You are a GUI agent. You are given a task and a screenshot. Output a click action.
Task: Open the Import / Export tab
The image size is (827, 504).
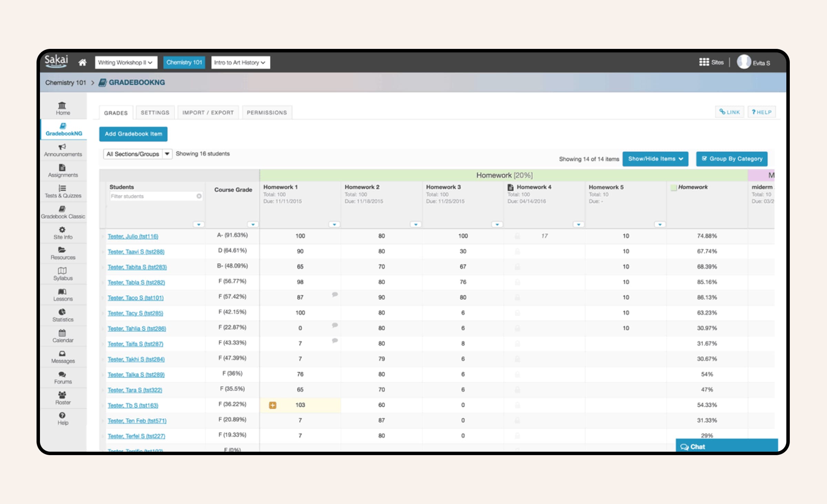(x=208, y=113)
